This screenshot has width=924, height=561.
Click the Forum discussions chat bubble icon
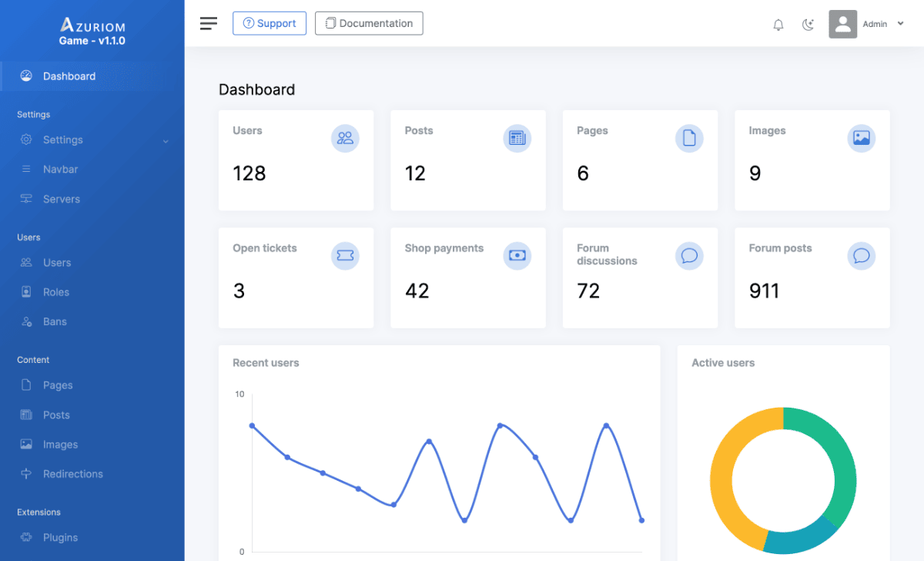click(x=689, y=255)
